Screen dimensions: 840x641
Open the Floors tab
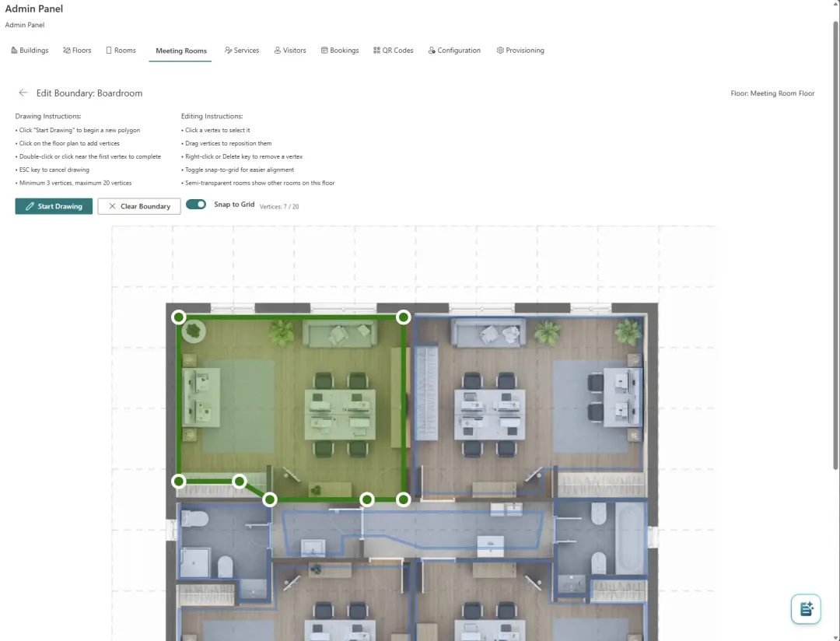point(77,50)
